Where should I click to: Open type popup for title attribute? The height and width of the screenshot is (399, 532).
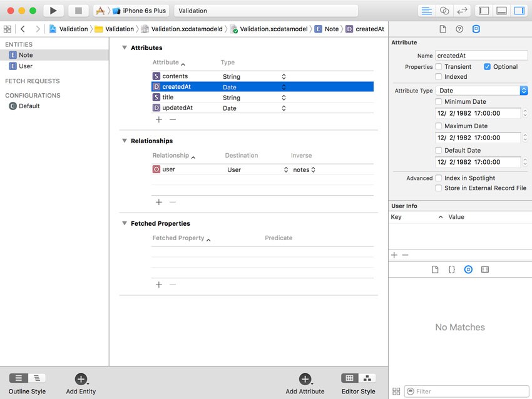click(284, 98)
